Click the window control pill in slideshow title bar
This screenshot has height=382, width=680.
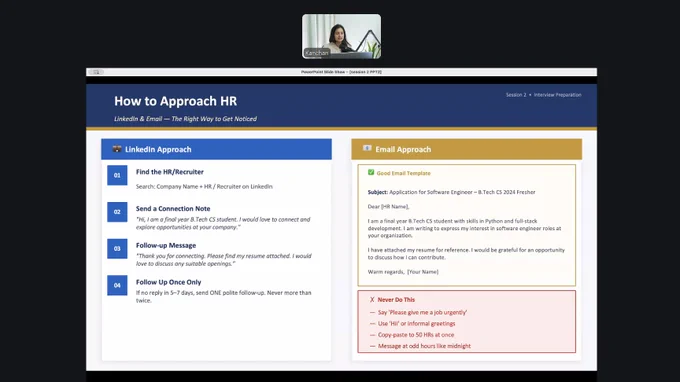click(x=96, y=72)
